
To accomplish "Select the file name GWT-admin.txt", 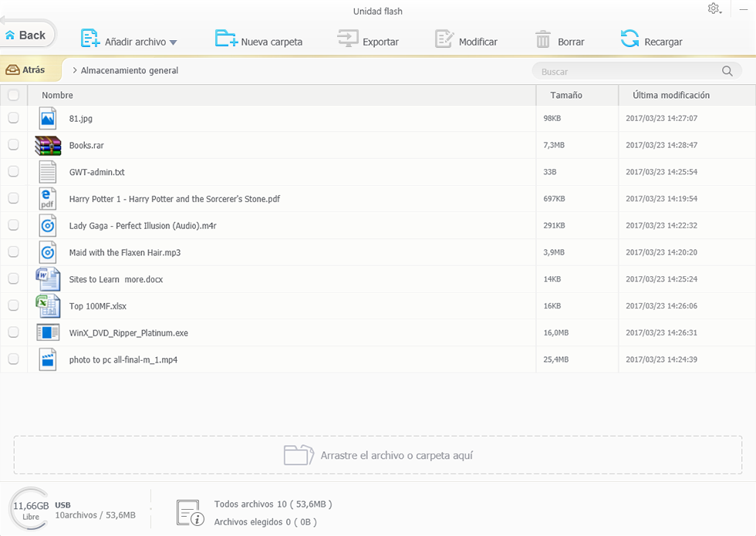I will point(97,172).
